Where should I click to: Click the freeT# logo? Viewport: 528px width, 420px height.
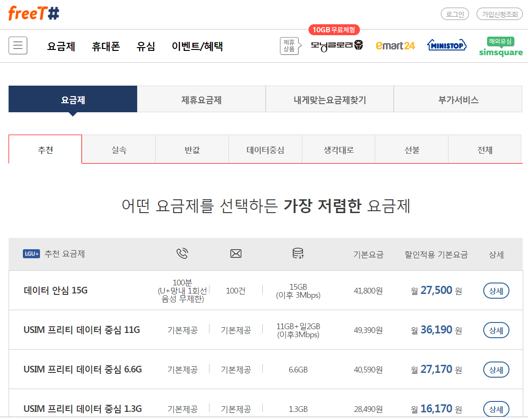click(x=34, y=13)
